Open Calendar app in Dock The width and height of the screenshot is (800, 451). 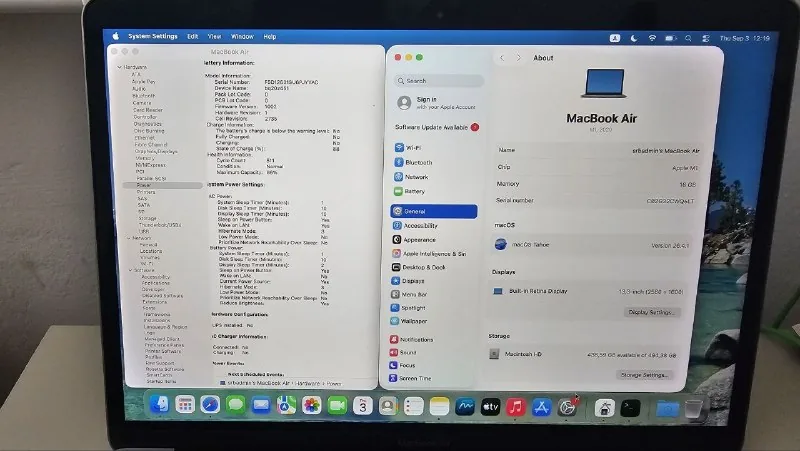click(x=363, y=406)
